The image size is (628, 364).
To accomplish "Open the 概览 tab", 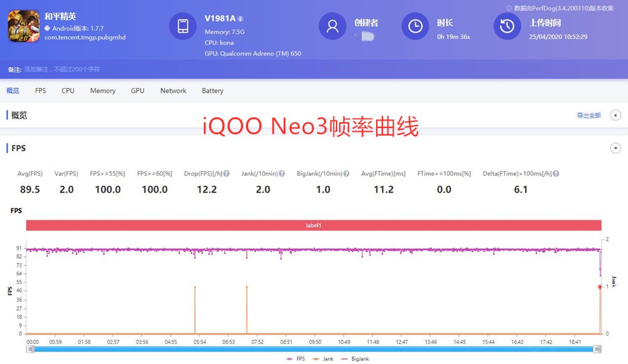I will pyautogui.click(x=13, y=90).
